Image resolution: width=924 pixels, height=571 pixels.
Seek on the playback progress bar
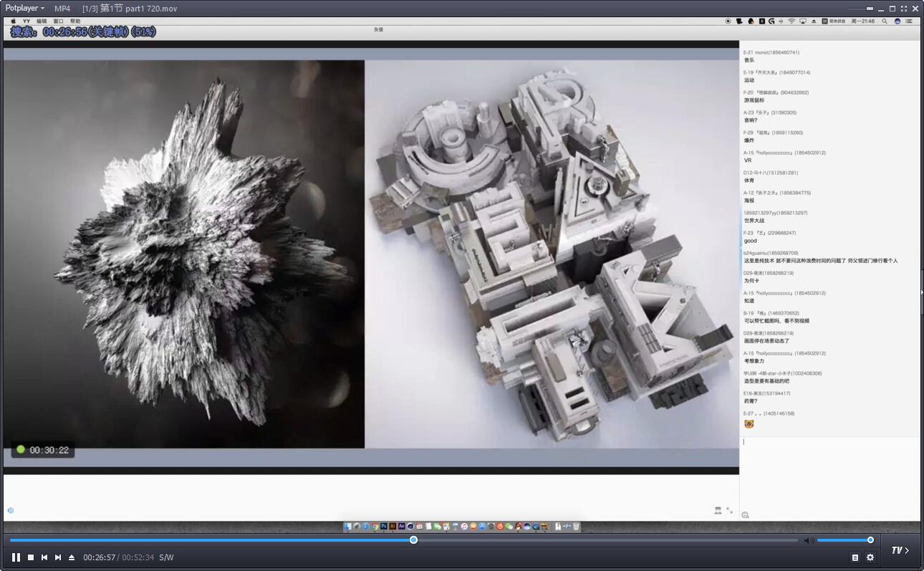(404, 540)
